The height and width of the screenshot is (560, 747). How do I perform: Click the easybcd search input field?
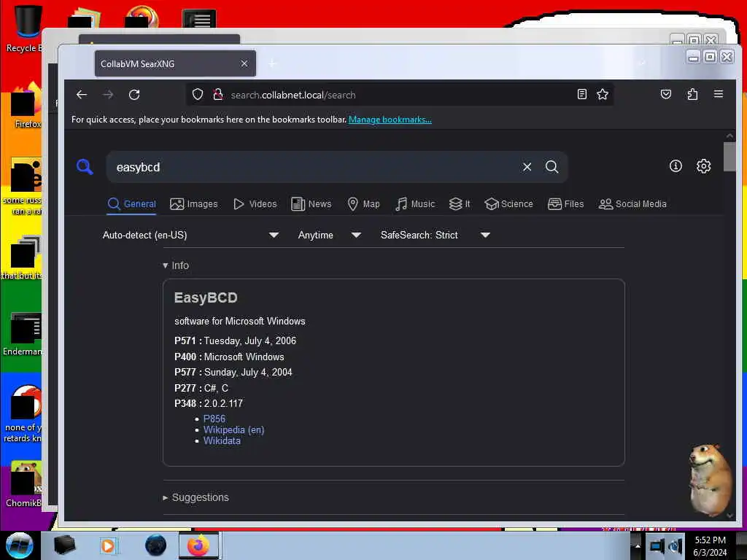pos(314,167)
